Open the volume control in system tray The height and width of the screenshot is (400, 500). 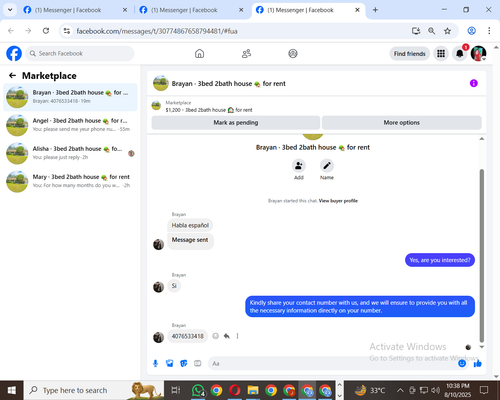click(x=435, y=390)
